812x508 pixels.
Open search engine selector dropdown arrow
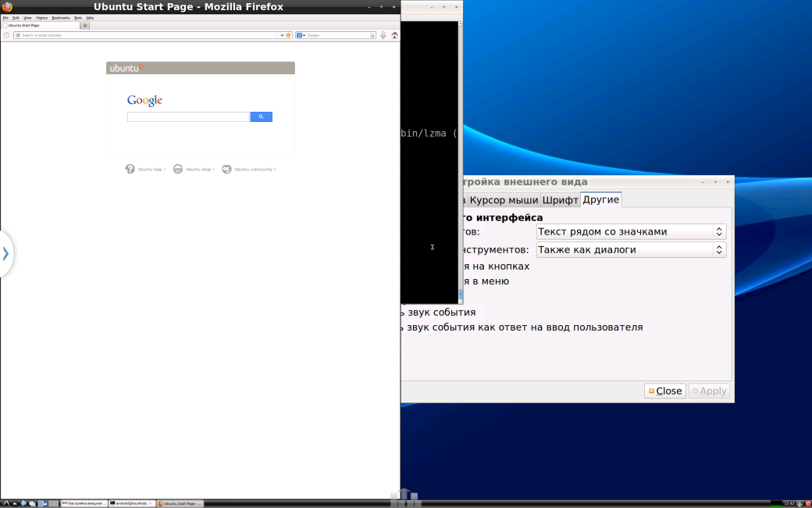(x=304, y=35)
